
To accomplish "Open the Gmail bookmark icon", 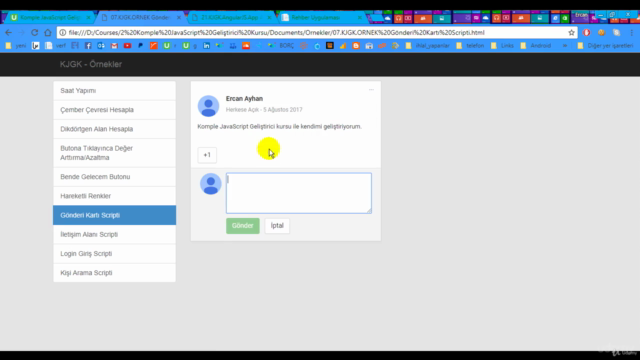I will coord(114,46).
